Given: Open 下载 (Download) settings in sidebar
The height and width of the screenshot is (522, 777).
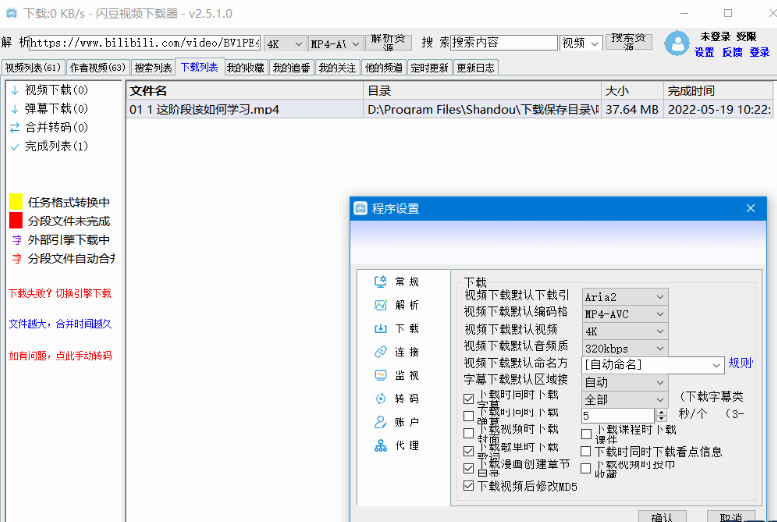Looking at the screenshot, I should point(396,328).
